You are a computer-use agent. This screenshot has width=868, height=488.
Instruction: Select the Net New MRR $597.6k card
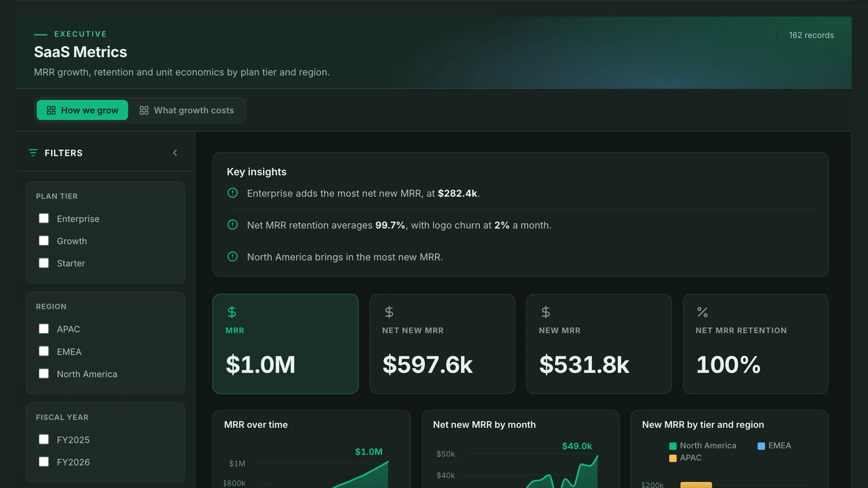coord(442,344)
